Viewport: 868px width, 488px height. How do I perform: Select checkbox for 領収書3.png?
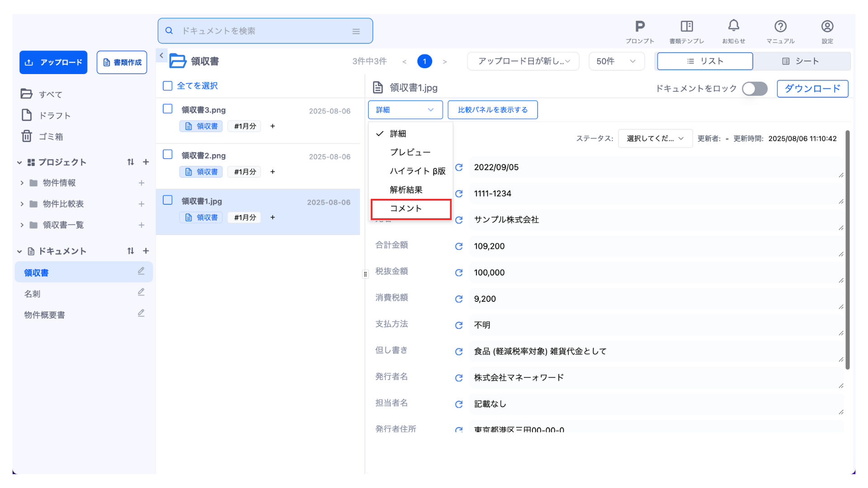[168, 109]
